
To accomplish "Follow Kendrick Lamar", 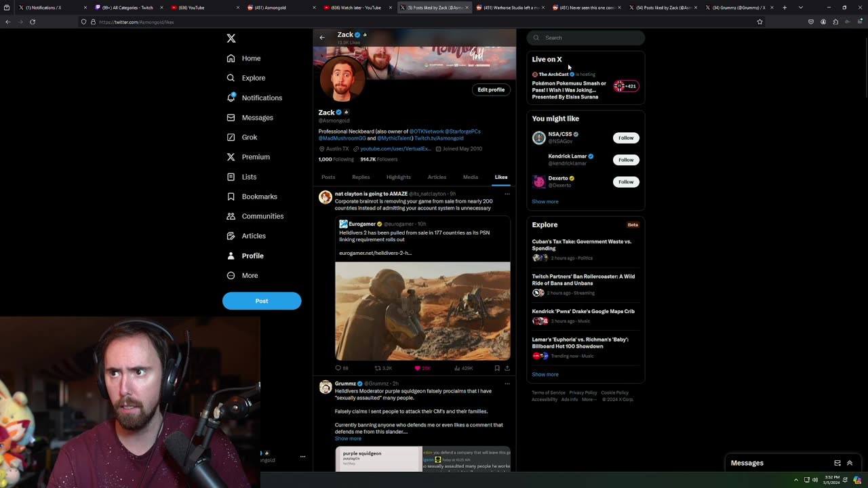I will click(x=626, y=160).
